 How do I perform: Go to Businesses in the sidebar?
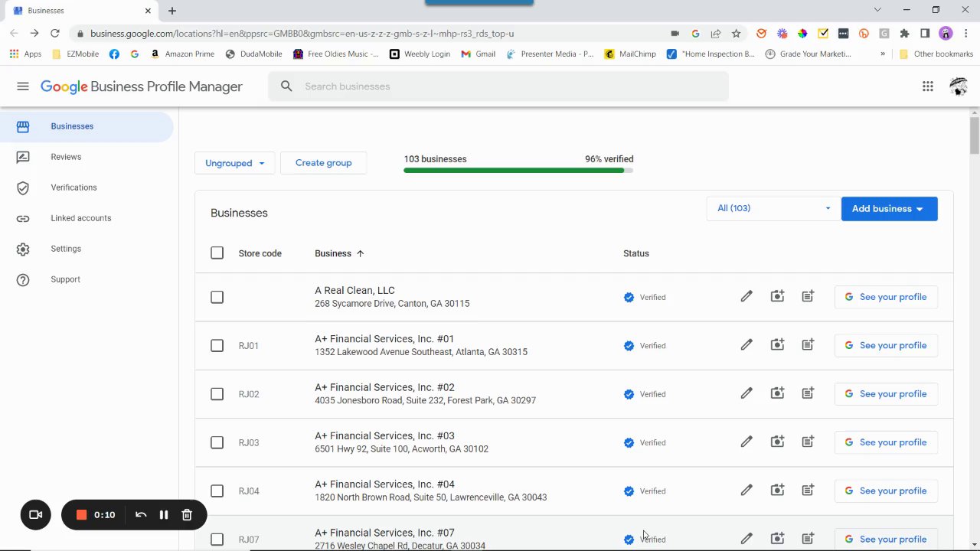coord(87,126)
